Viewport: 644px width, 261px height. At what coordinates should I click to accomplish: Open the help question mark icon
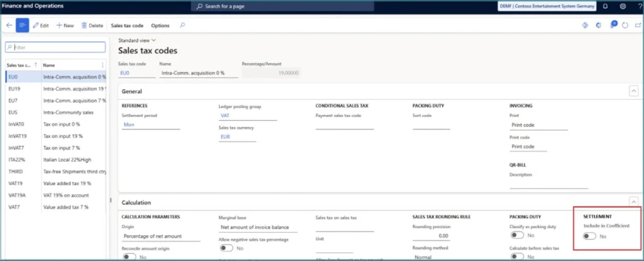pyautogui.click(x=640, y=6)
